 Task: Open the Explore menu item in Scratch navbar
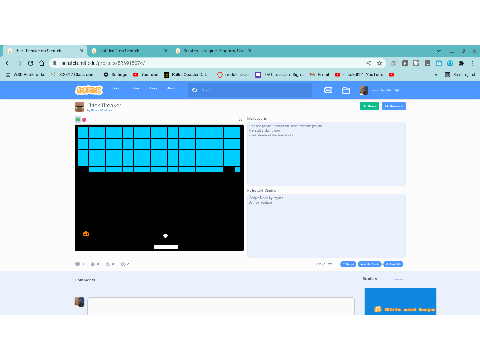(135, 88)
